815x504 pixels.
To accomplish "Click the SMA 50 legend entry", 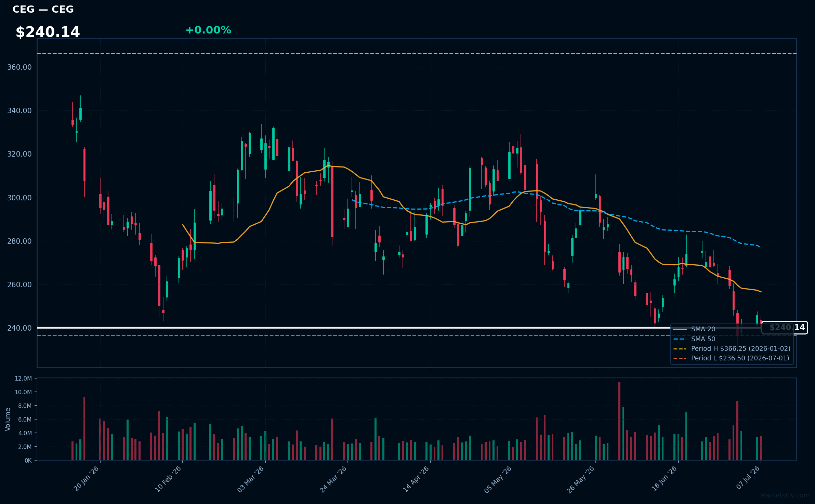I will coord(694,339).
